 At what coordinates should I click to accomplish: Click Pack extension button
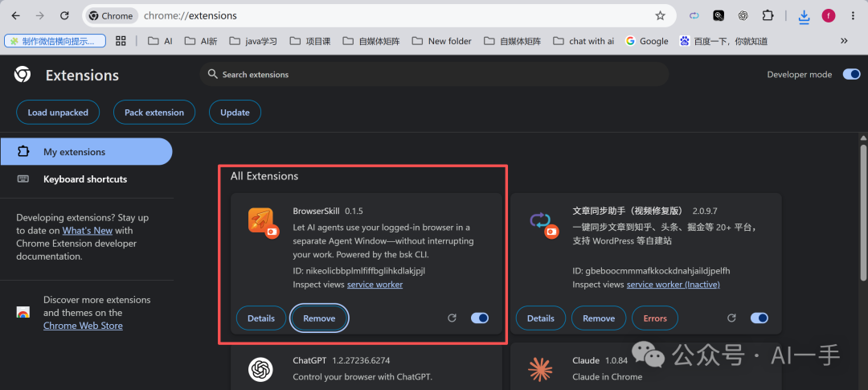tap(154, 113)
